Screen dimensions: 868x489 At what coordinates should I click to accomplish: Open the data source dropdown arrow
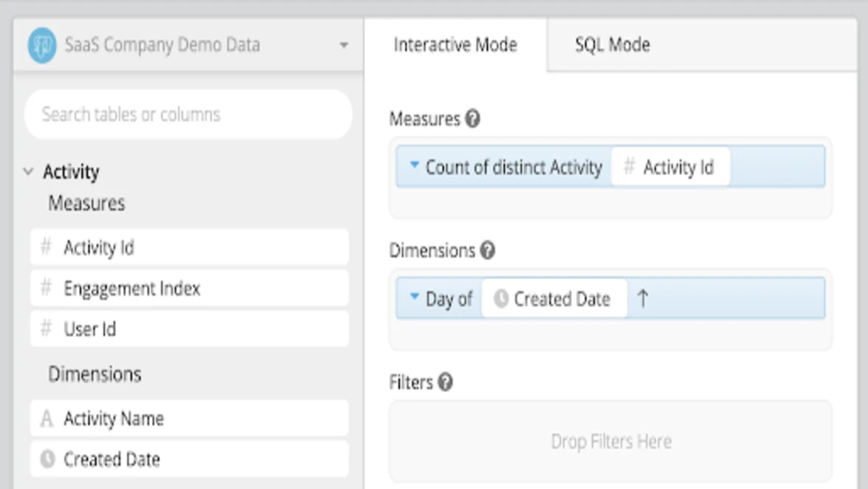coord(343,45)
